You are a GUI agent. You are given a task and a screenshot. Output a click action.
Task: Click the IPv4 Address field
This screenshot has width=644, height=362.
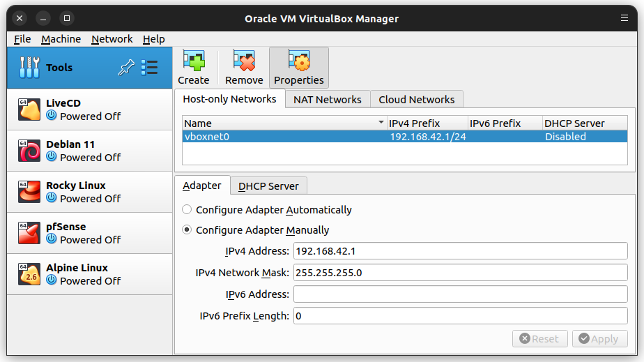pyautogui.click(x=461, y=250)
